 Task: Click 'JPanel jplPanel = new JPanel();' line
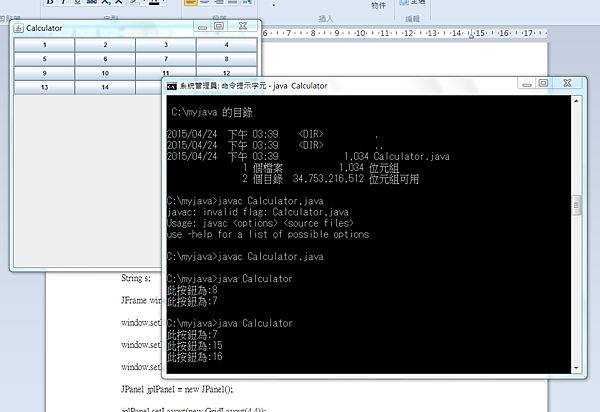click(x=177, y=389)
